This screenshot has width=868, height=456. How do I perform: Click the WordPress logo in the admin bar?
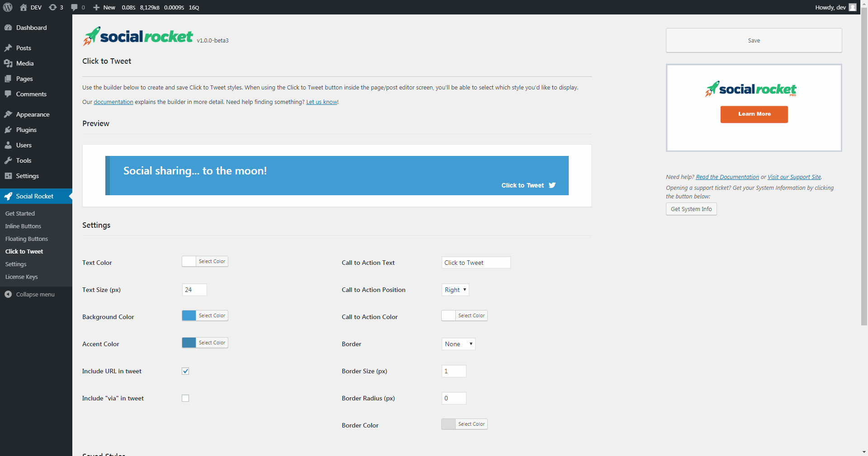(8, 7)
